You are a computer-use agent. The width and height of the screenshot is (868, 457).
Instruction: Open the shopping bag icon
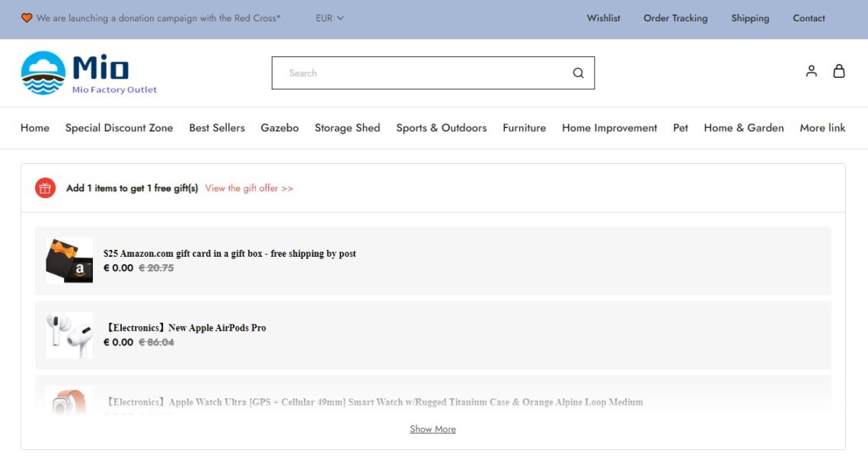(838, 70)
